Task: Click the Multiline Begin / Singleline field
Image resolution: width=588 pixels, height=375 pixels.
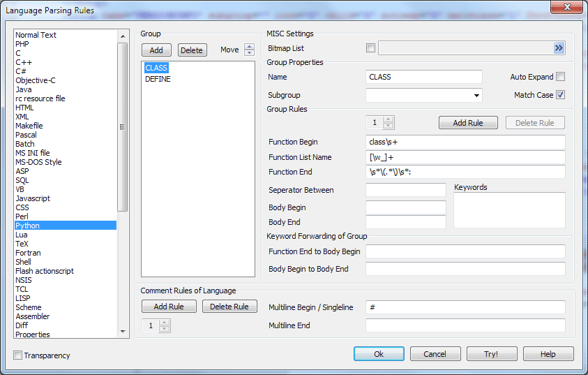Action: click(x=465, y=307)
